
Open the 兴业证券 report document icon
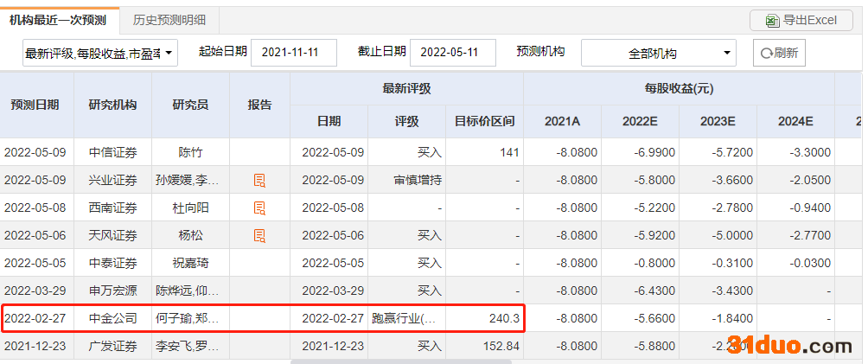click(x=259, y=181)
